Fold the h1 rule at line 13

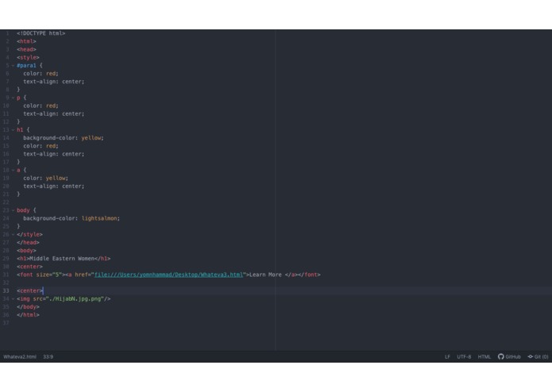tap(13, 129)
